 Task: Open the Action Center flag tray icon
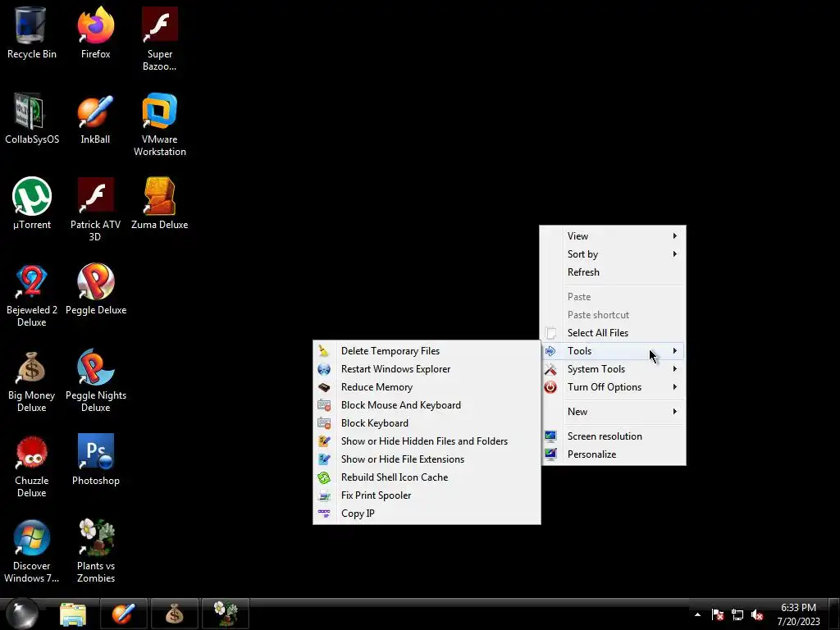(x=718, y=614)
